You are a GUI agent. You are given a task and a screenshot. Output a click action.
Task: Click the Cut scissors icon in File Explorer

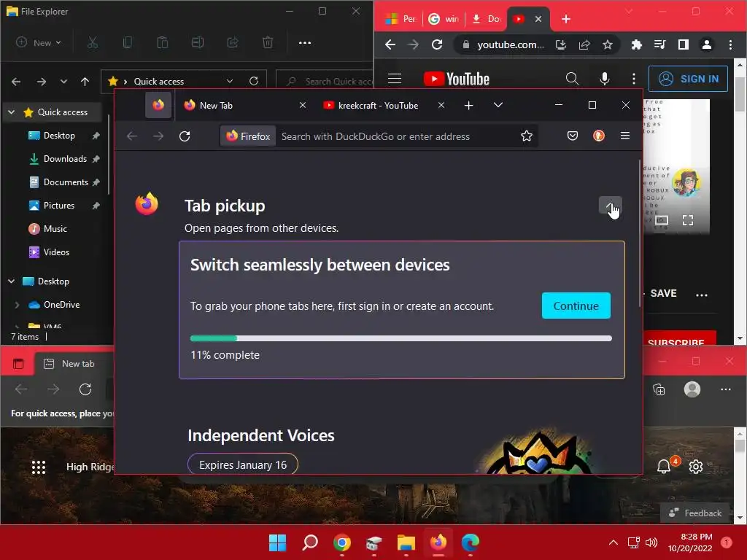[x=93, y=43]
